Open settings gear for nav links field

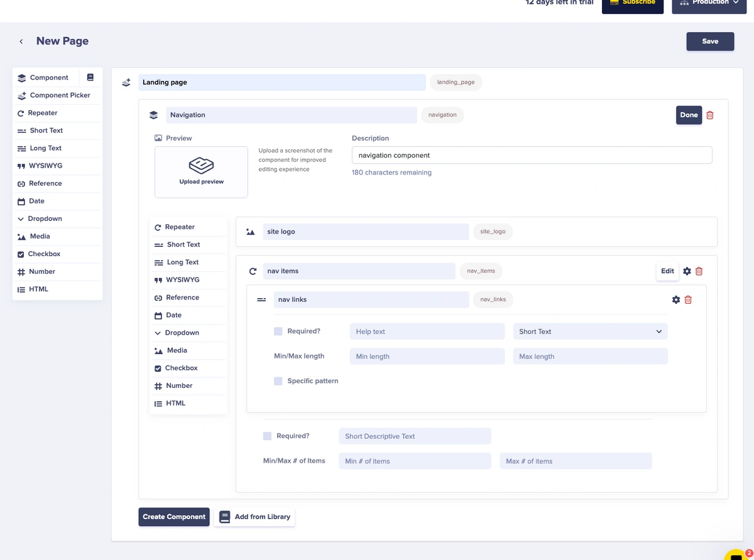click(x=676, y=300)
